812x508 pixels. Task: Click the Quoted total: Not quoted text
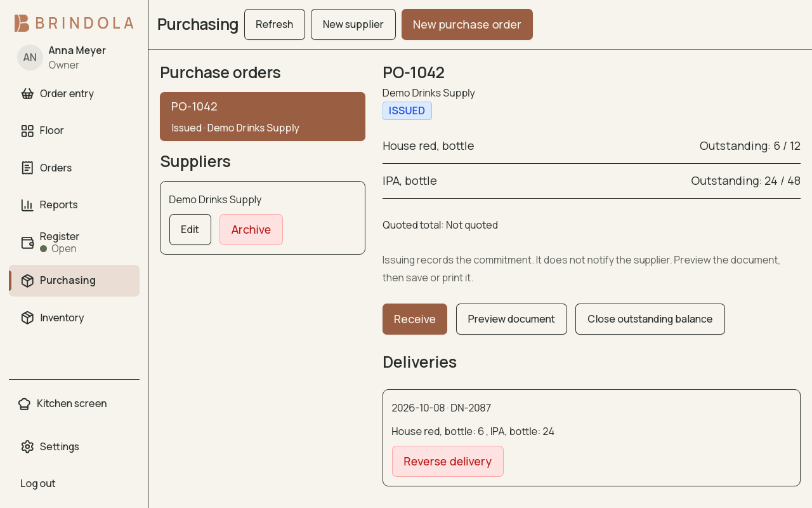point(440,225)
